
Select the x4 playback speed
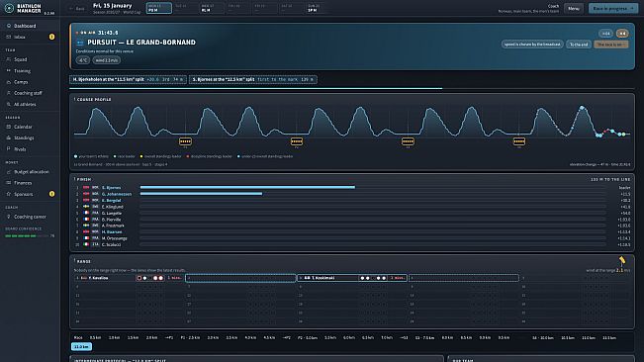(x=622, y=34)
